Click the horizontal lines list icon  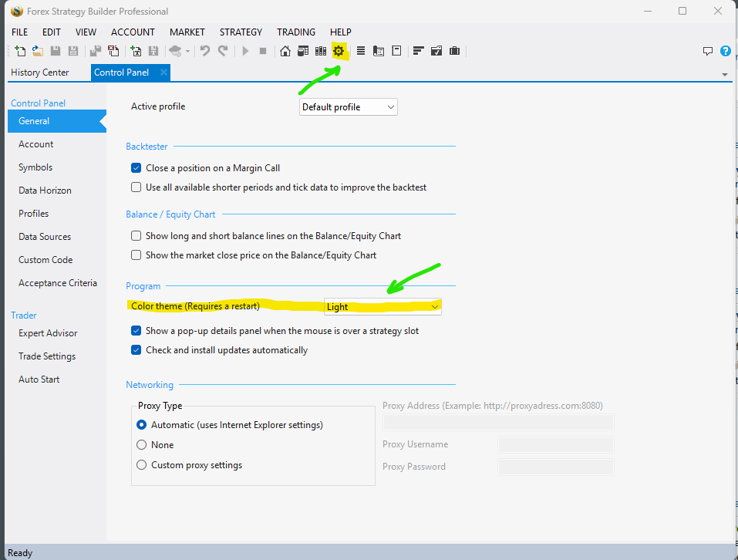361,51
